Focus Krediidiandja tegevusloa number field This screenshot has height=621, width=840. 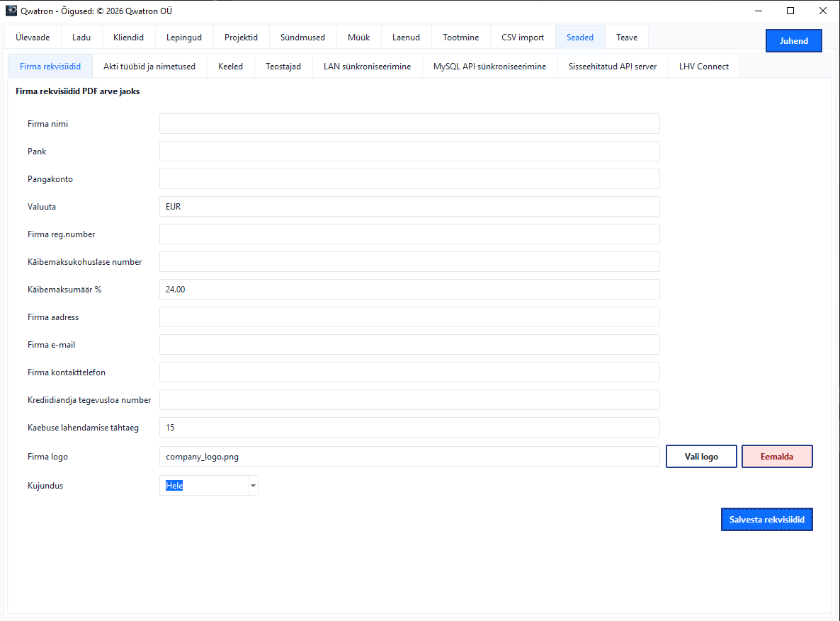pos(410,399)
